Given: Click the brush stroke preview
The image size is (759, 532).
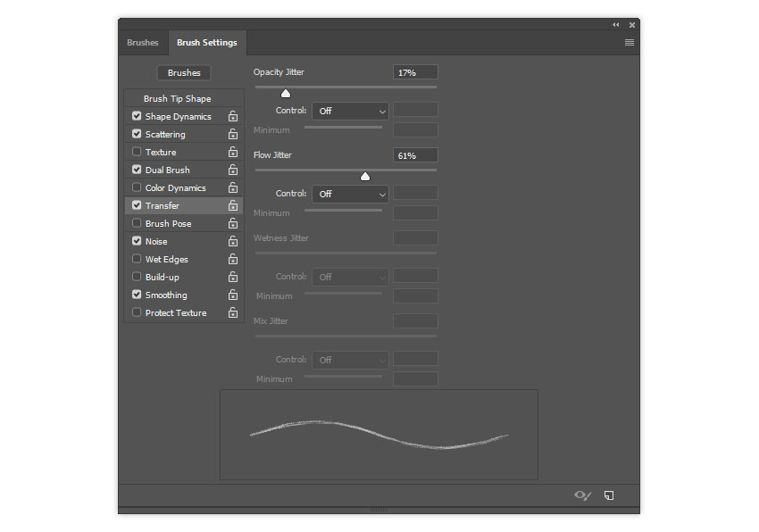Looking at the screenshot, I should point(379,435).
